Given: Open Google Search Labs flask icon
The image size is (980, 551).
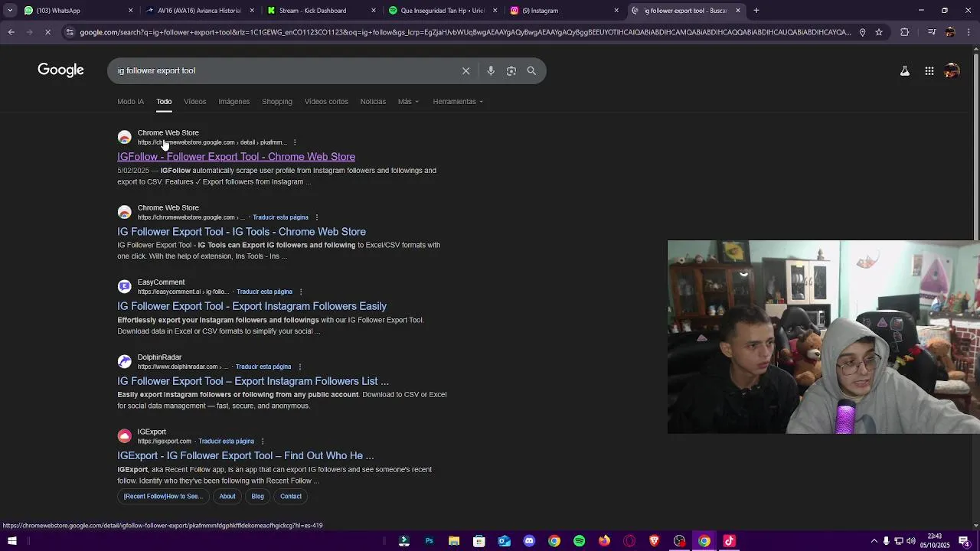Looking at the screenshot, I should (904, 70).
